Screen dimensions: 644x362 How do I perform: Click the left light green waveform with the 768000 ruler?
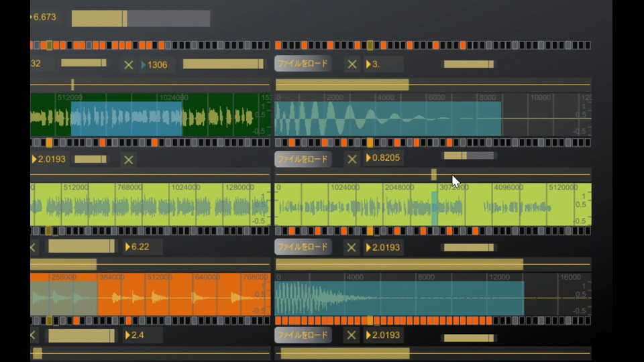[x=150, y=204]
